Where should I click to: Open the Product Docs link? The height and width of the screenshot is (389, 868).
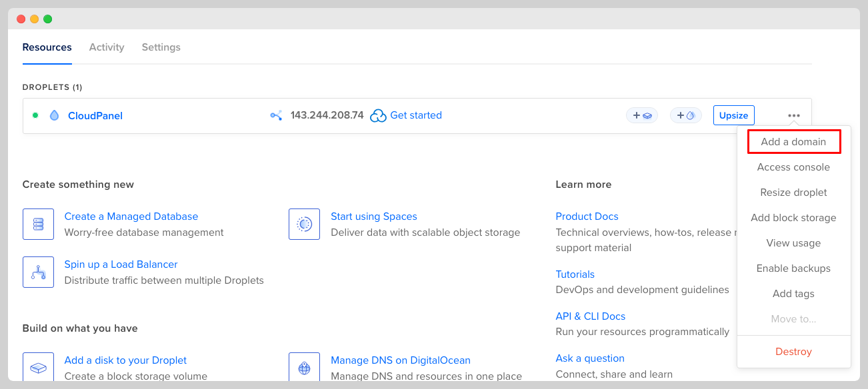(587, 216)
